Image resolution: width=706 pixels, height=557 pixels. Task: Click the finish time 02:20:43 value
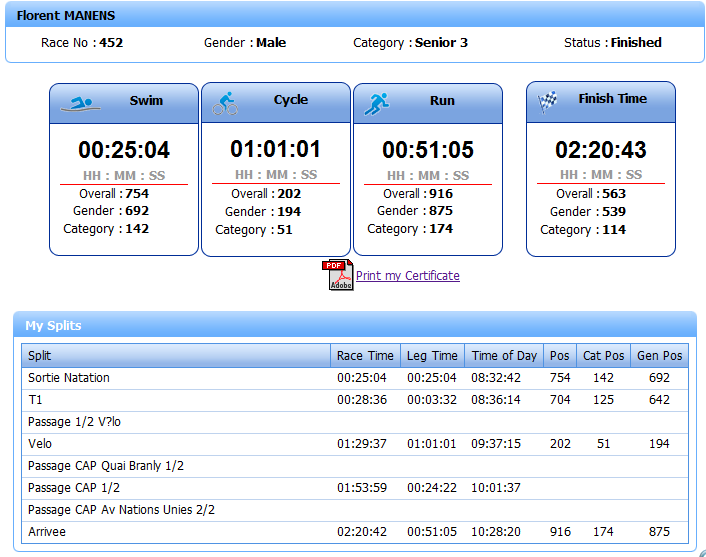600,150
